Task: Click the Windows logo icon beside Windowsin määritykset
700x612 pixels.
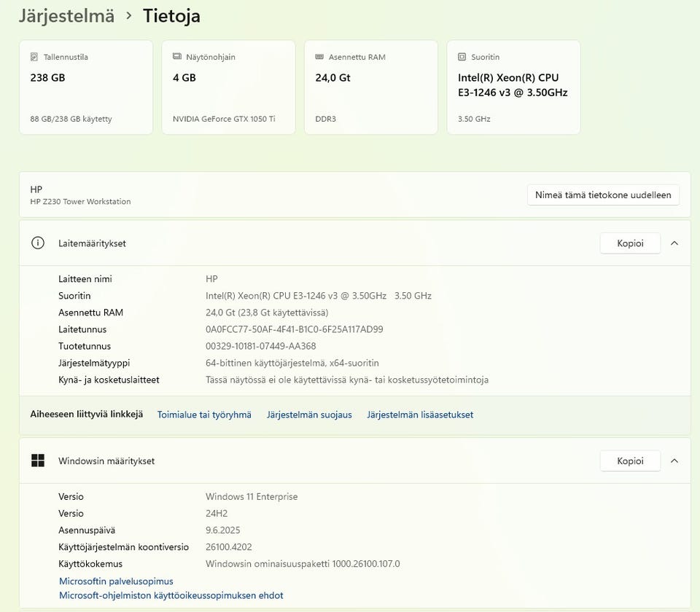Action: click(38, 460)
